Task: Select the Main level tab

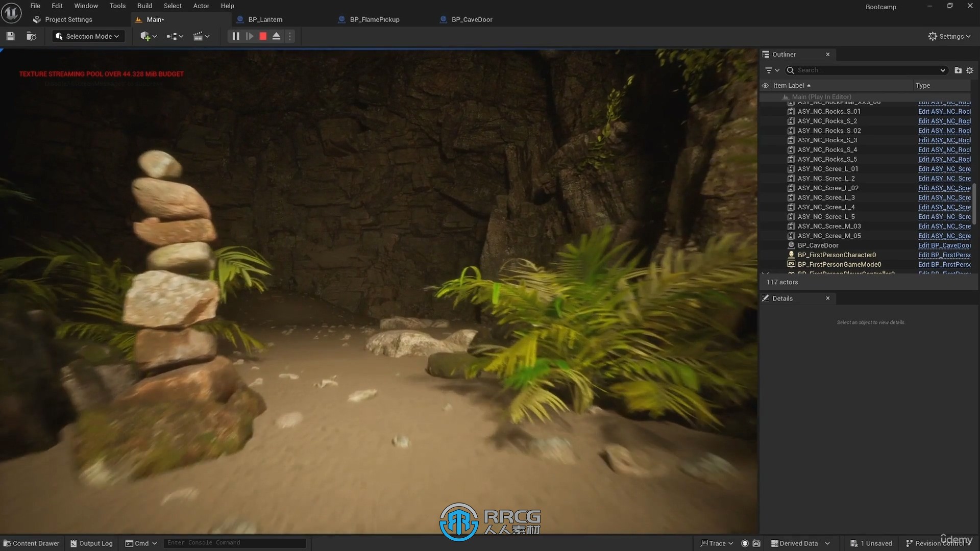Action: click(155, 19)
